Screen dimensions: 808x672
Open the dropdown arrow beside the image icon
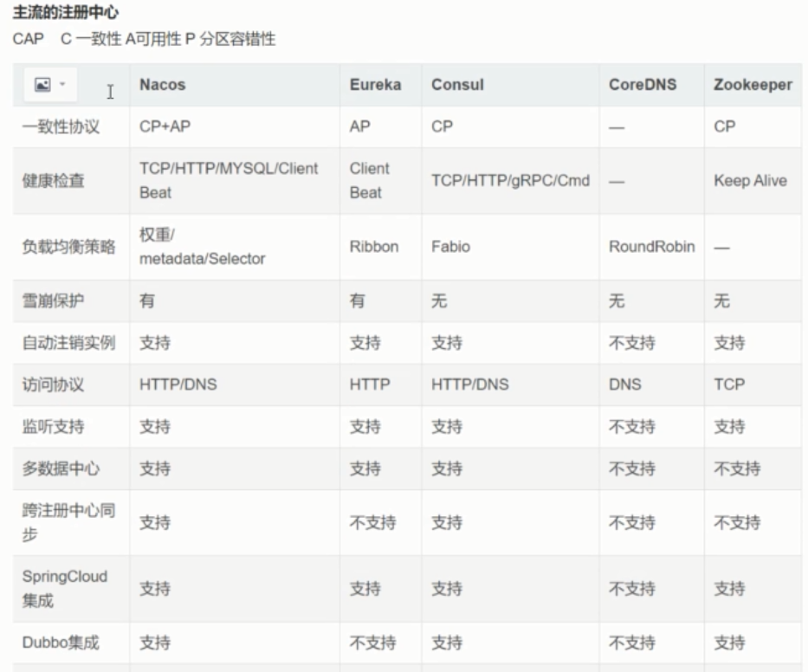click(x=62, y=84)
